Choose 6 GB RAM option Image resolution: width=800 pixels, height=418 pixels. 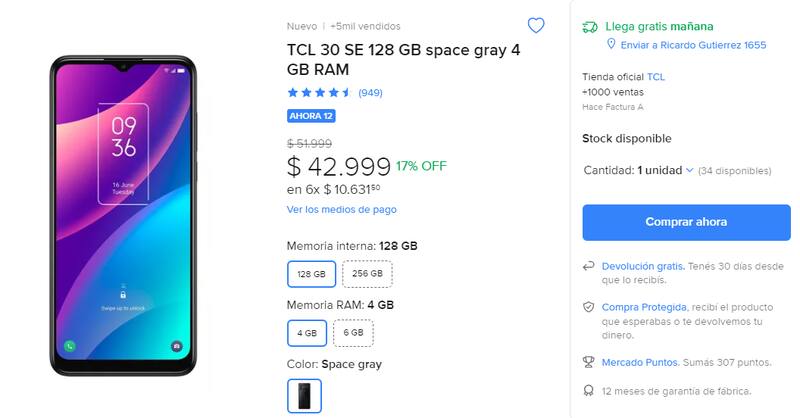tap(353, 333)
